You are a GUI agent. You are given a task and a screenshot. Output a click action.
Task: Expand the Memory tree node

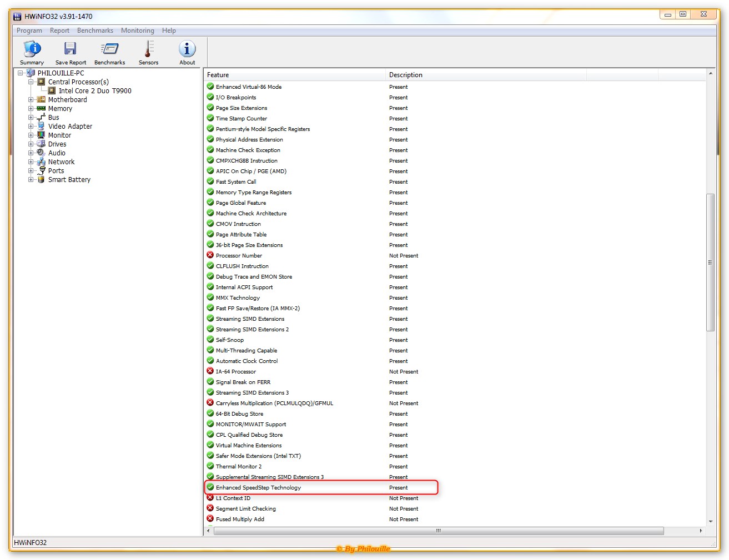31,109
